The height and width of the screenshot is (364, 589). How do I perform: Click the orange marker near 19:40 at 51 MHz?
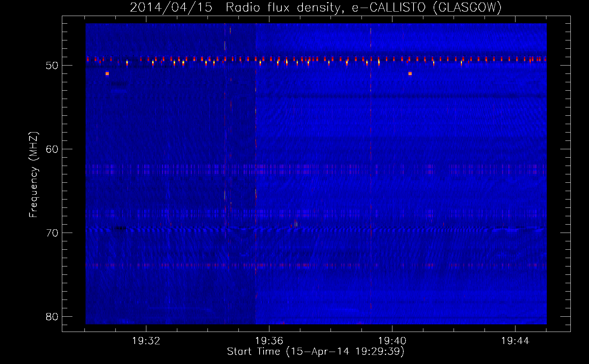click(x=410, y=74)
